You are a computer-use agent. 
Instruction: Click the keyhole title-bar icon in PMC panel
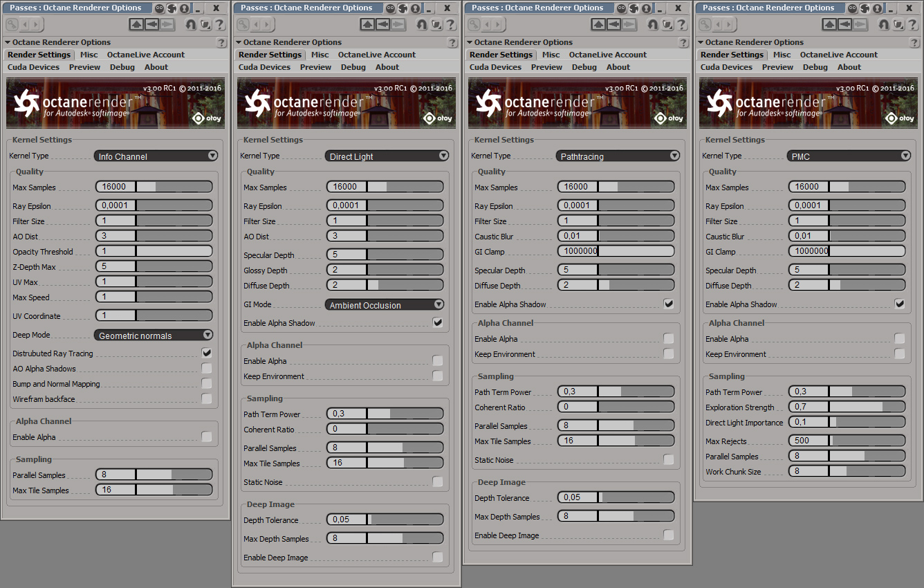877,8
